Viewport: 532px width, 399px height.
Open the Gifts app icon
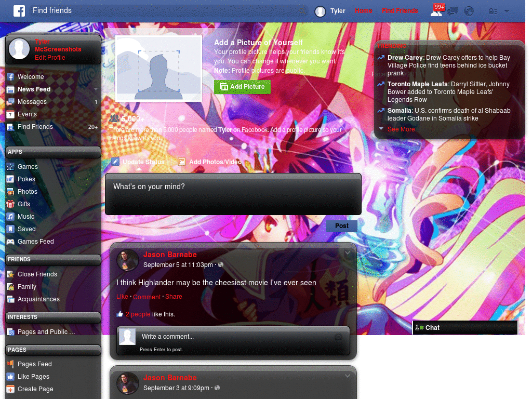point(10,204)
